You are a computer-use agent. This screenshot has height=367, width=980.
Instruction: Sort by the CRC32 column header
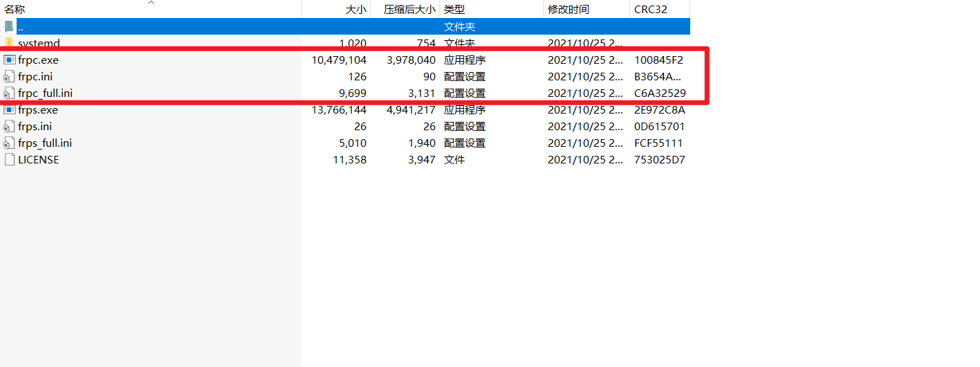tap(650, 10)
